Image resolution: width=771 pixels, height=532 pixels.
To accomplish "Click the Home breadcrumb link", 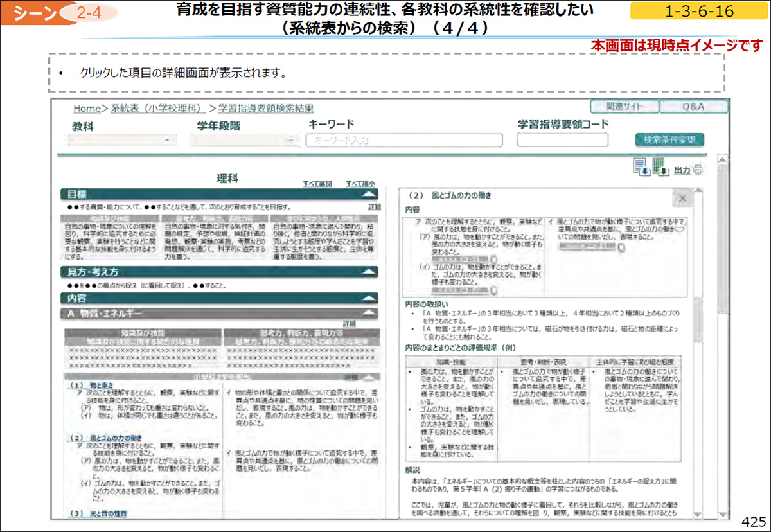I will pyautogui.click(x=87, y=109).
